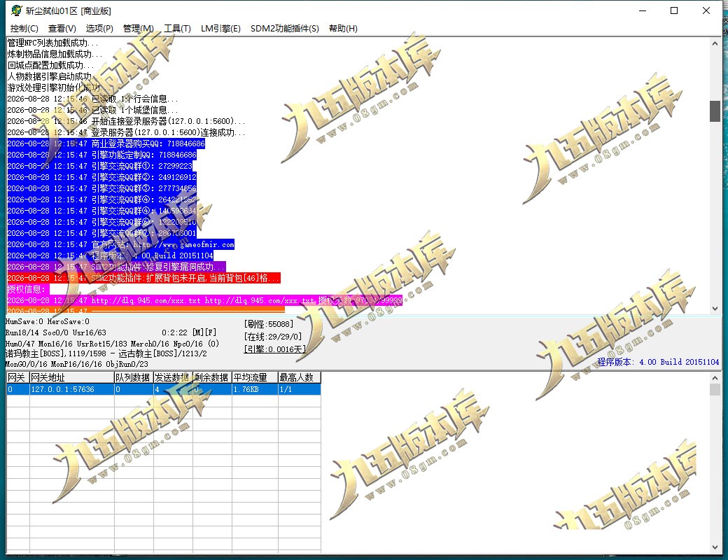Click the 炼制物品信息加载成功 log line
Screen dimensions: 728x560
point(55,54)
